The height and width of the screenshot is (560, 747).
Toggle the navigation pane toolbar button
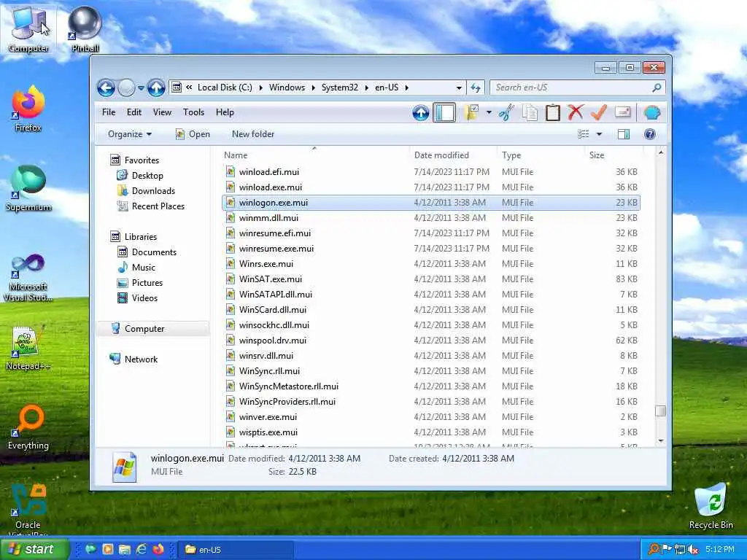[x=444, y=113]
